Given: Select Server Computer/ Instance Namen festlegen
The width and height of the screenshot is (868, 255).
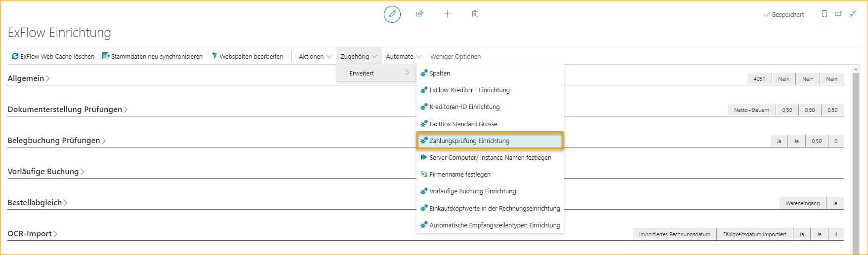Looking at the screenshot, I should click(x=490, y=157).
